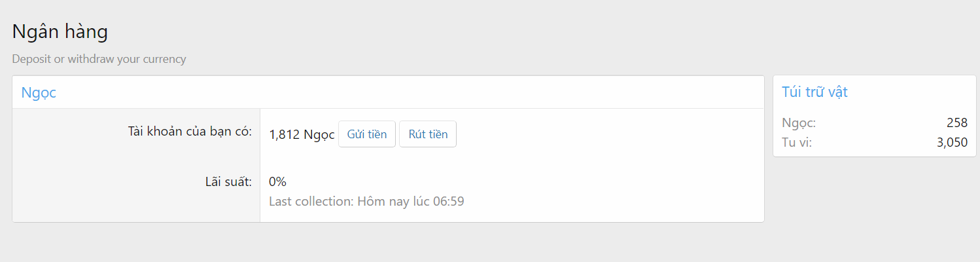Click the 'Tài khoản của bạn có' label
Screen dimensions: 980x262
click(190, 131)
